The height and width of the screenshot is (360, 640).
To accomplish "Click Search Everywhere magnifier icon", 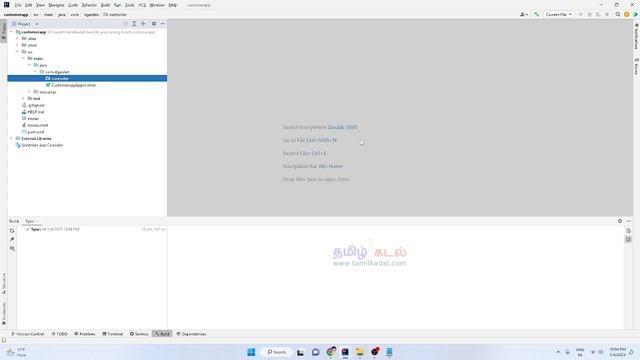I will [618, 14].
